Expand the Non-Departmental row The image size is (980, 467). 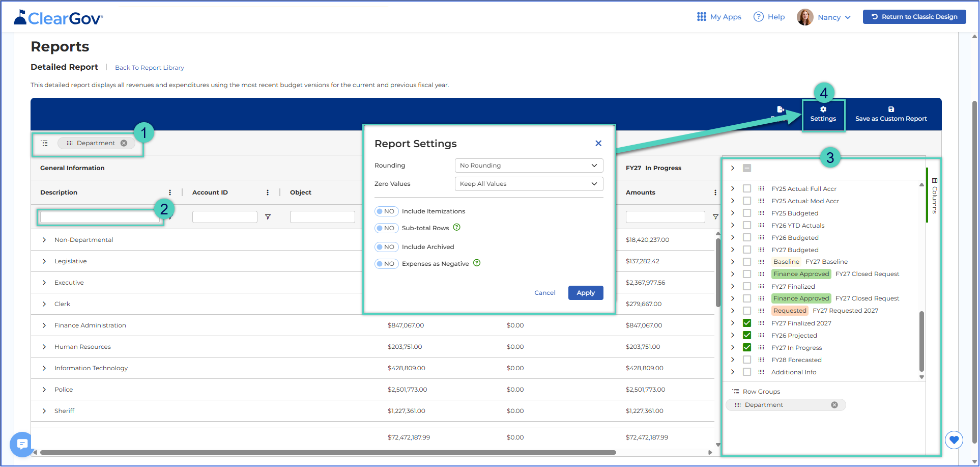point(44,240)
